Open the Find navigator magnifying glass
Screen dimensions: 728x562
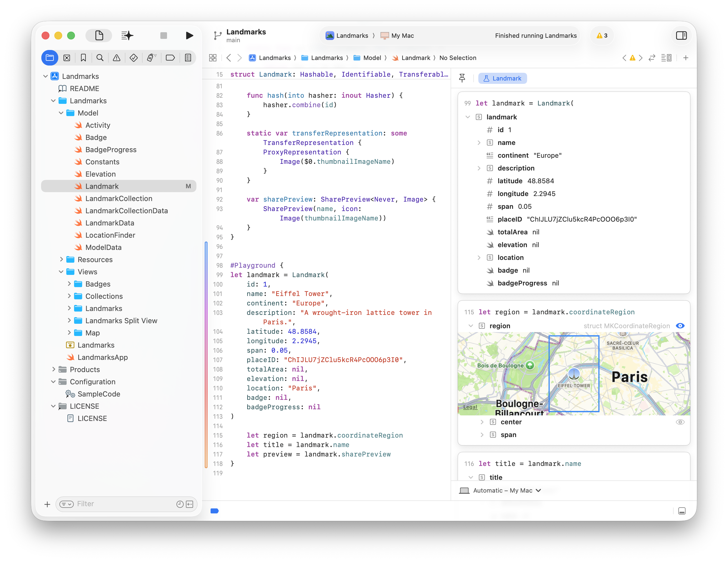coord(100,57)
